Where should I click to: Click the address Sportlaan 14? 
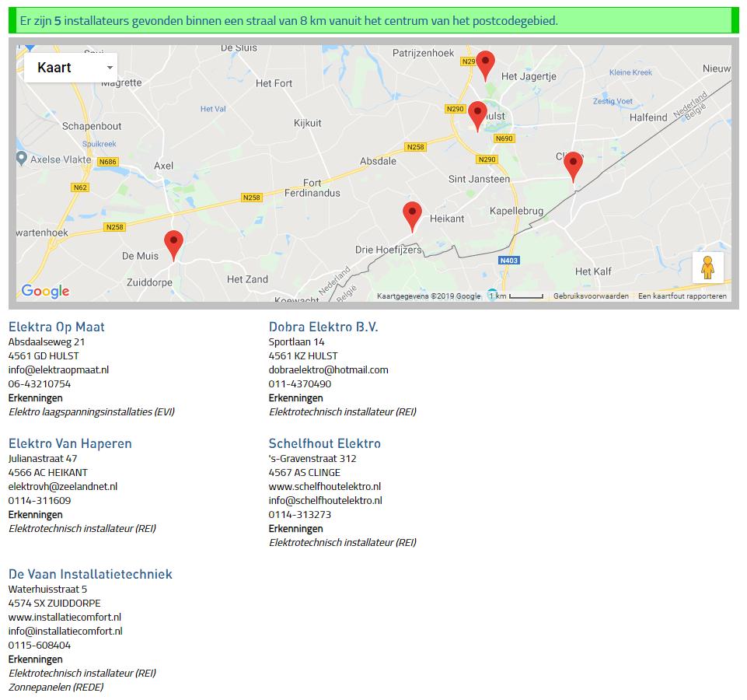(x=296, y=342)
